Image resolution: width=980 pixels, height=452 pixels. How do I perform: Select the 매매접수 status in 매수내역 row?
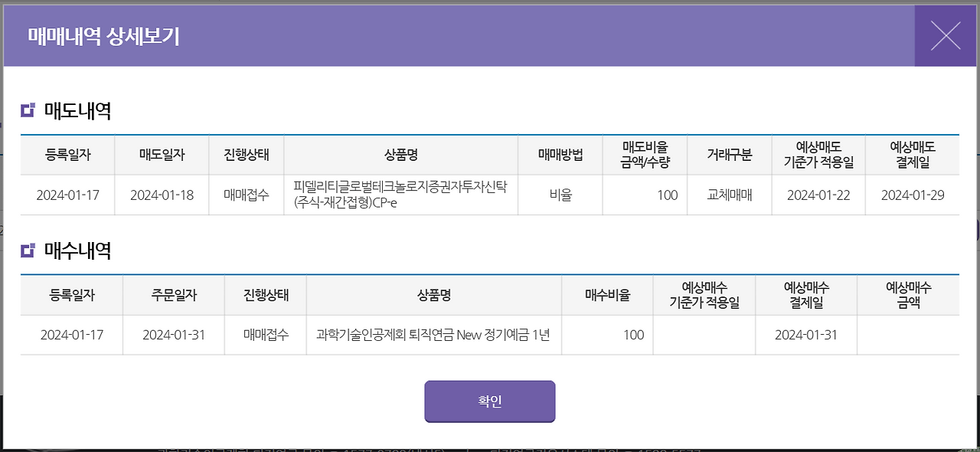264,335
